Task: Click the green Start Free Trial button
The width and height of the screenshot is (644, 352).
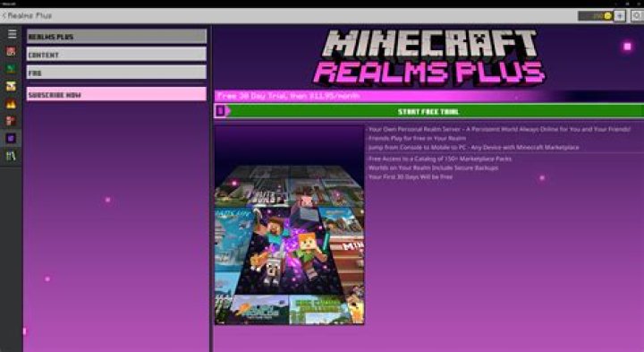Action: 428,111
